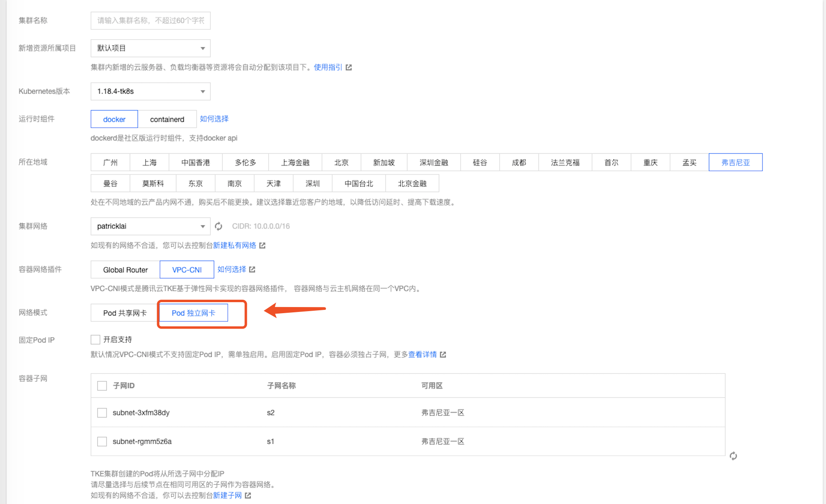
Task: Click the refresh icon next to the cluster network dropdown
Action: coord(219,226)
